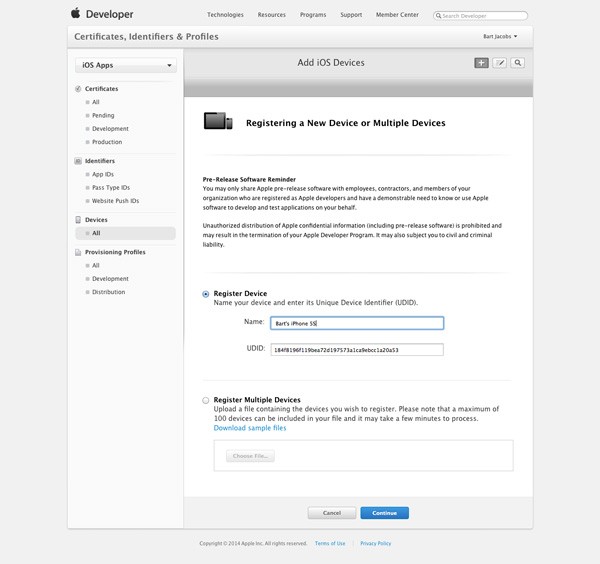Select Production certificates
600x564 pixels.
(107, 142)
